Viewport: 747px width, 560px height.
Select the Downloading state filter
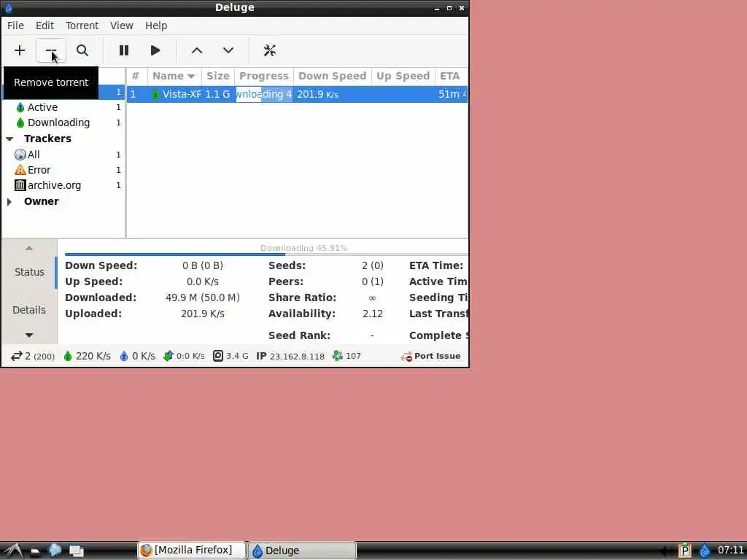pyautogui.click(x=63, y=122)
